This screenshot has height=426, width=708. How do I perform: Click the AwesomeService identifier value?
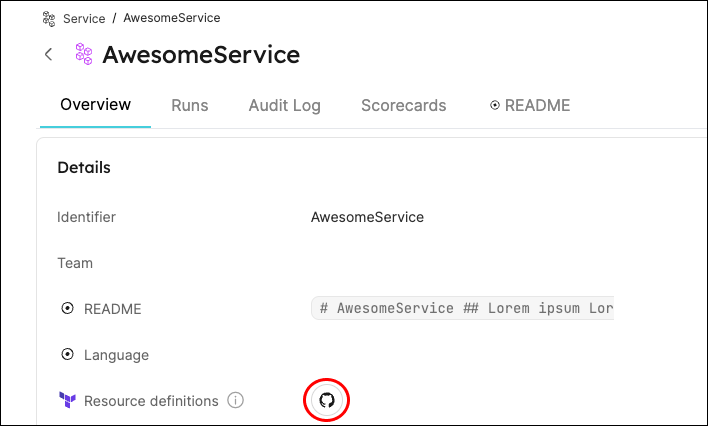(367, 217)
